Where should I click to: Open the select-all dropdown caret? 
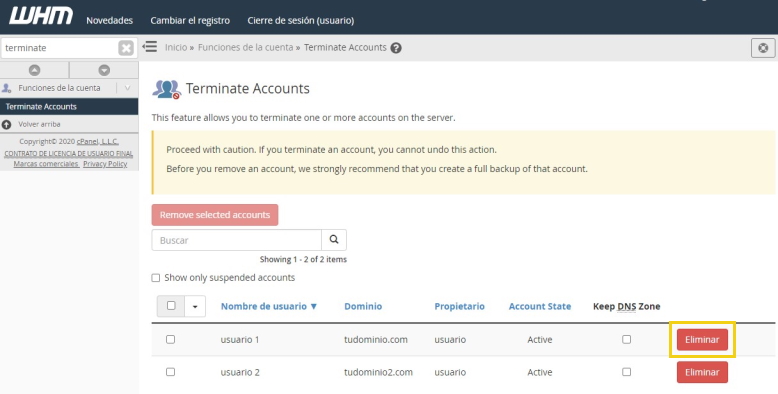[x=195, y=307]
